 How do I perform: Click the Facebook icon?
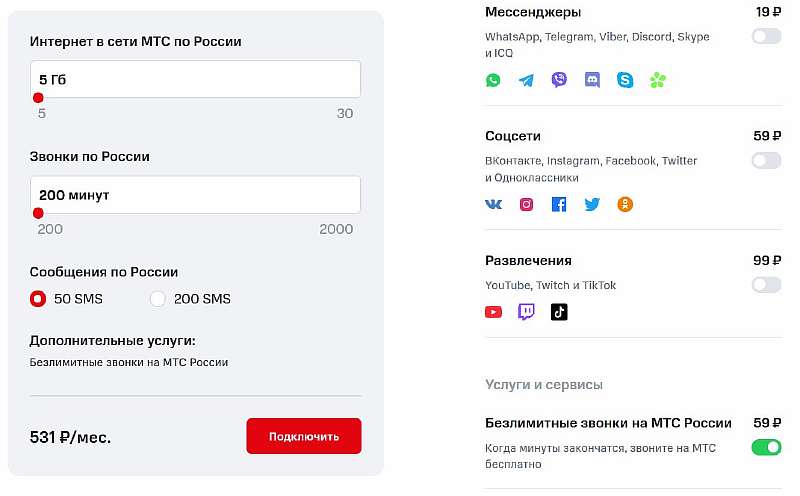pos(559,204)
